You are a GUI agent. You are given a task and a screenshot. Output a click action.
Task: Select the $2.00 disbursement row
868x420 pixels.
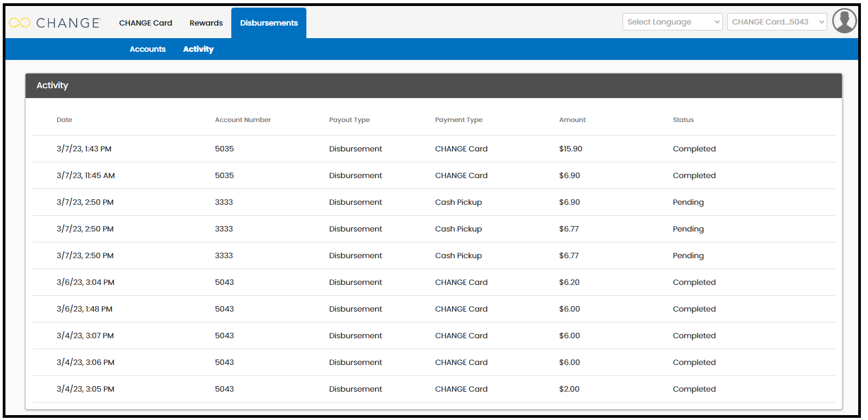(x=434, y=389)
